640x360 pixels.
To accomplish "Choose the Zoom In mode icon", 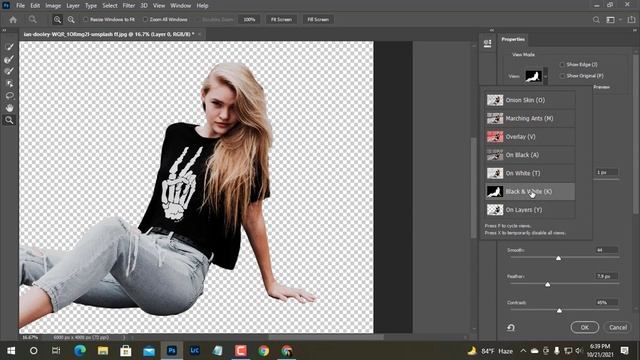I will pos(57,20).
